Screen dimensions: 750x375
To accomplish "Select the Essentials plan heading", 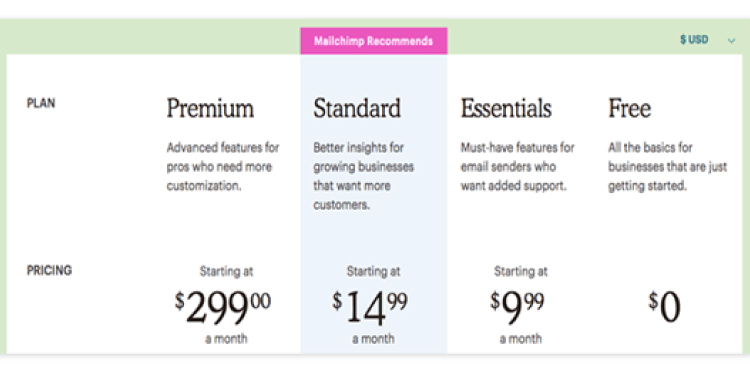I will 506,108.
